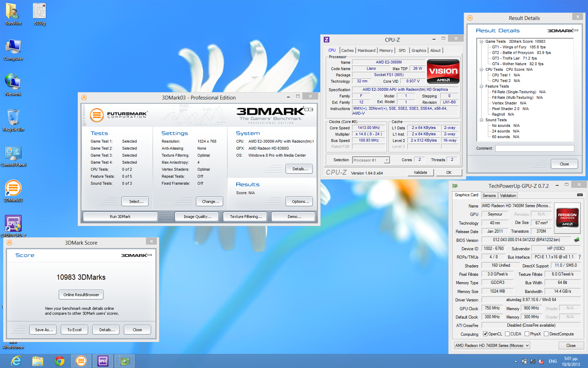
Task: Switch to GPU-Z taskbar button
Action: pyautogui.click(x=125, y=361)
